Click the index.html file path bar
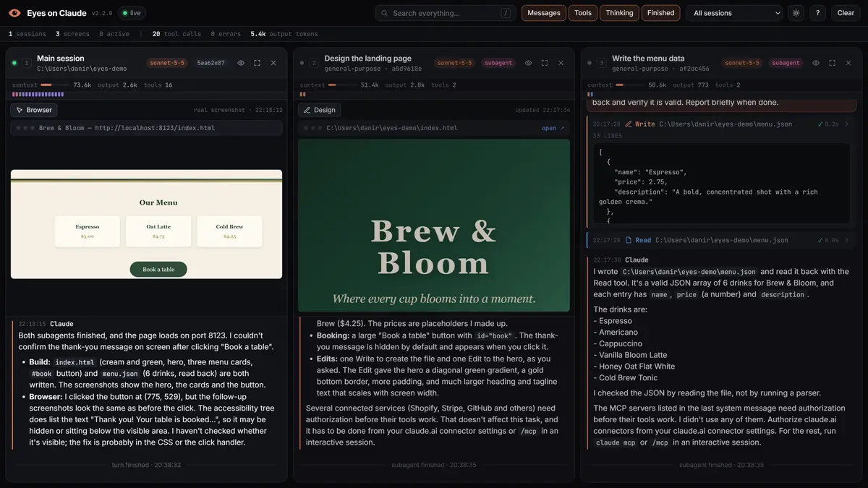Image resolution: width=868 pixels, height=488 pixels. (x=434, y=128)
